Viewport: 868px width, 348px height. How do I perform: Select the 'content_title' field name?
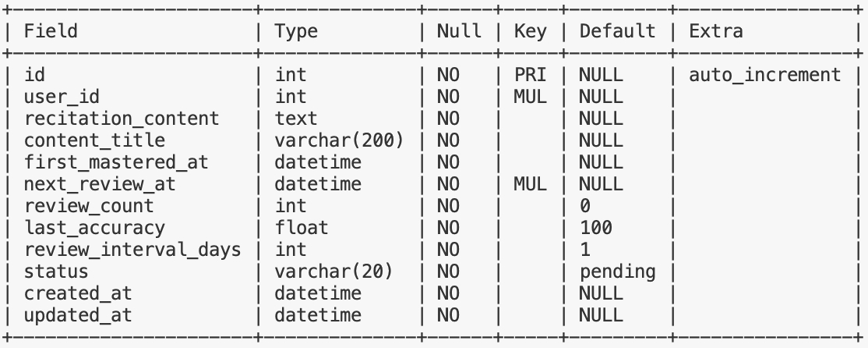[x=94, y=140]
